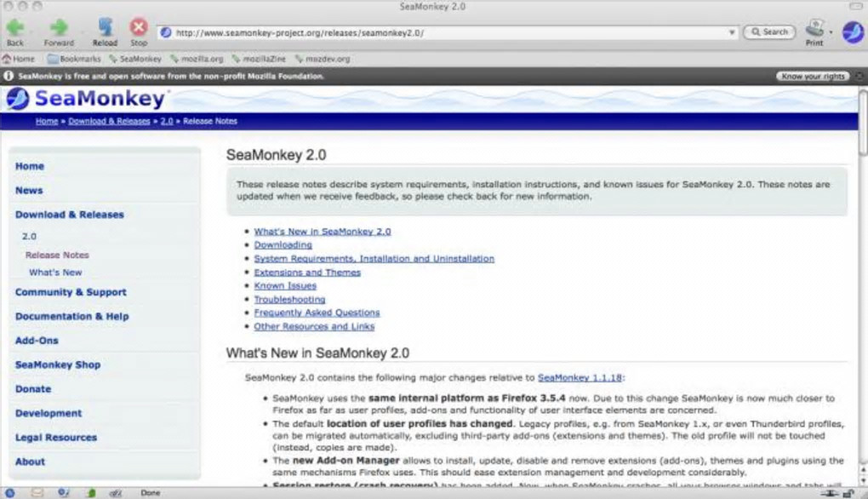The width and height of the screenshot is (868, 499).
Task: Click the security lock icon in the status bar
Action: 848,493
